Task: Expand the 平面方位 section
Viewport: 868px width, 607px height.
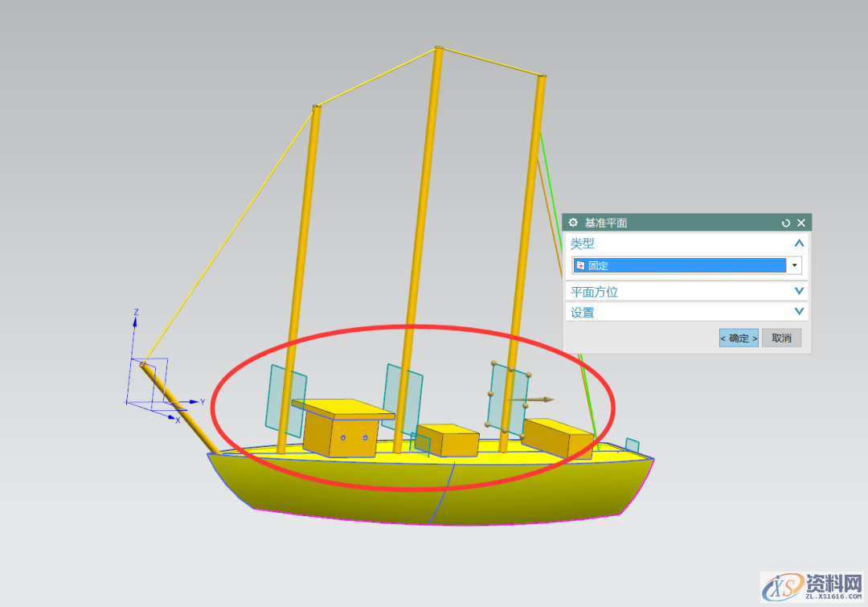Action: click(x=798, y=291)
